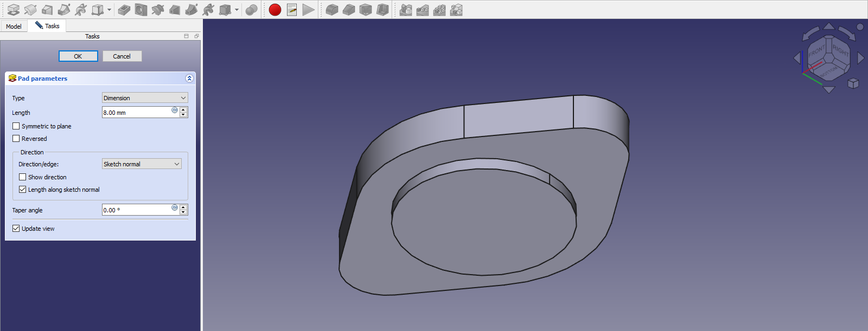Select the Tasks tab
868x331 pixels.
point(48,26)
